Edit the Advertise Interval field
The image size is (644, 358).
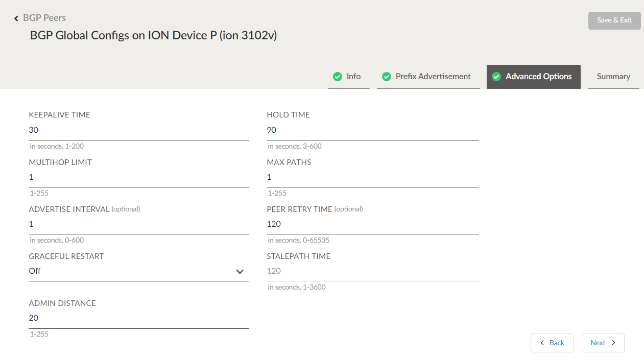pyautogui.click(x=138, y=224)
